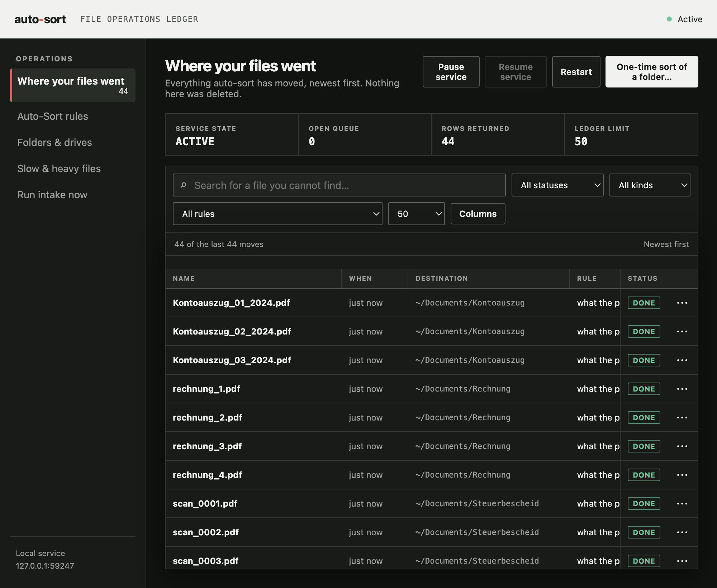Viewport: 717px width, 588px height.
Task: Change the 50 row limit dropdown
Action: click(416, 214)
